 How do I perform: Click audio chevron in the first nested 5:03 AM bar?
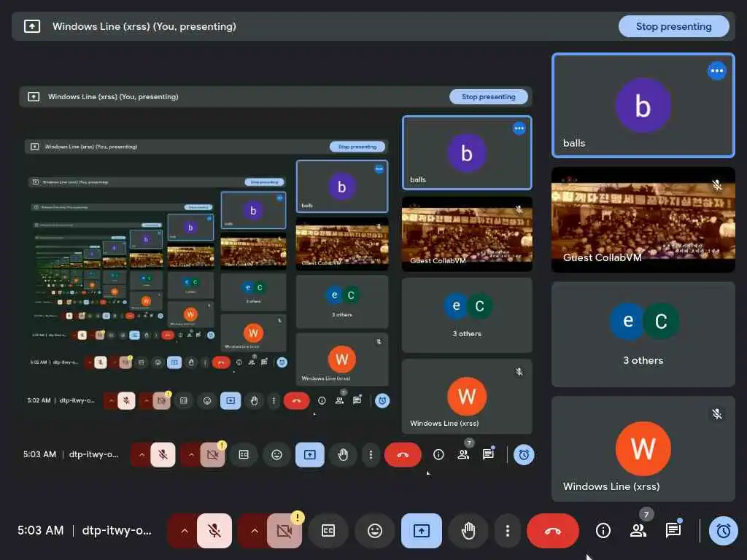pyautogui.click(x=142, y=455)
